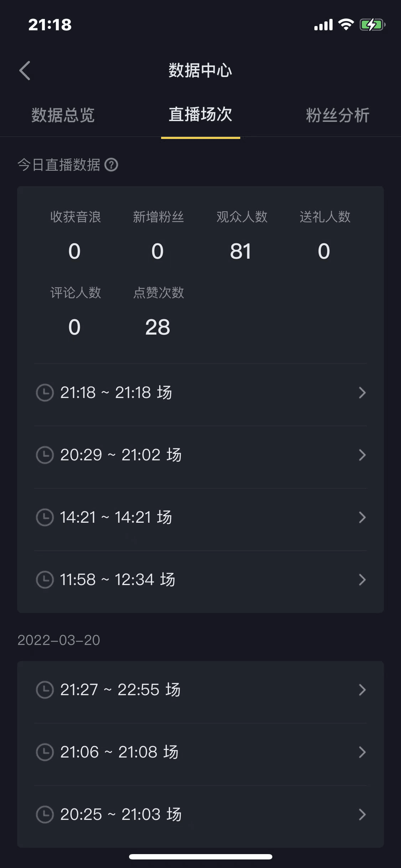401x868 pixels.
Task: Tap clock icon beside 21:27 ~ 22:55 session
Action: (x=45, y=690)
